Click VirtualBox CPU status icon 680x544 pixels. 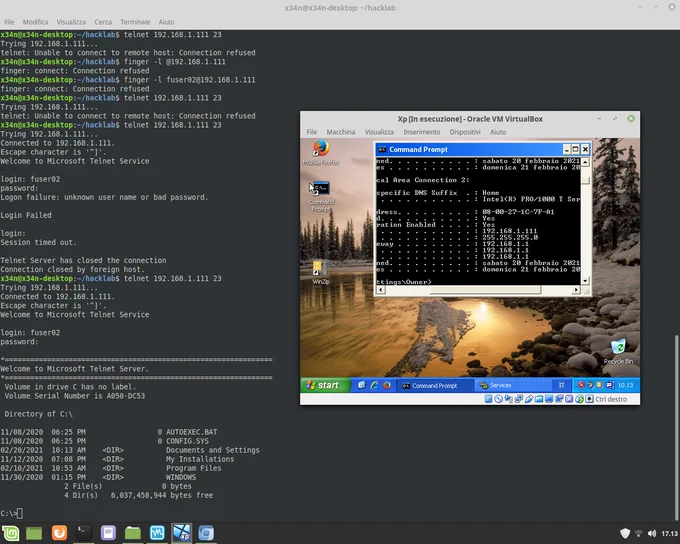569,399
